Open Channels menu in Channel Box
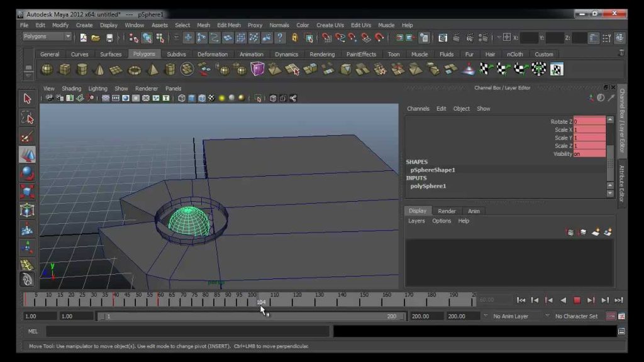Image resolution: width=644 pixels, height=362 pixels. tap(418, 109)
